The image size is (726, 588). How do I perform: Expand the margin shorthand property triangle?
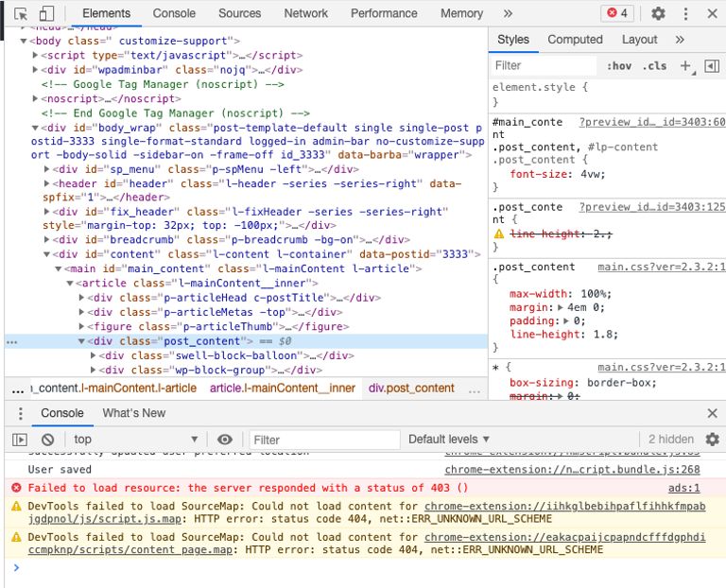(561, 307)
